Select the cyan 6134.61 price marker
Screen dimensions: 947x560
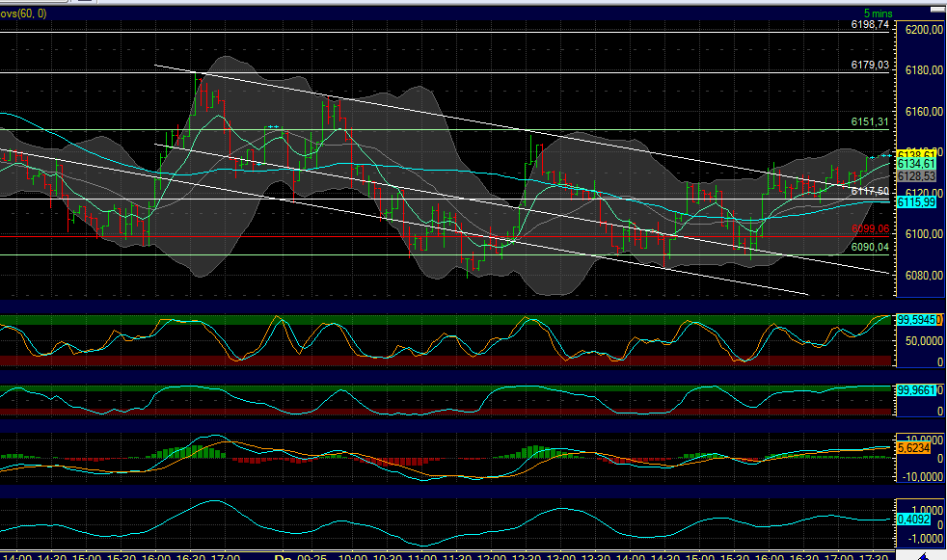(x=912, y=166)
